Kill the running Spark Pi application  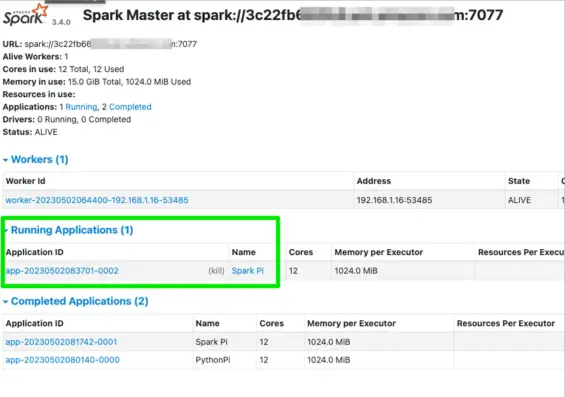pos(216,271)
